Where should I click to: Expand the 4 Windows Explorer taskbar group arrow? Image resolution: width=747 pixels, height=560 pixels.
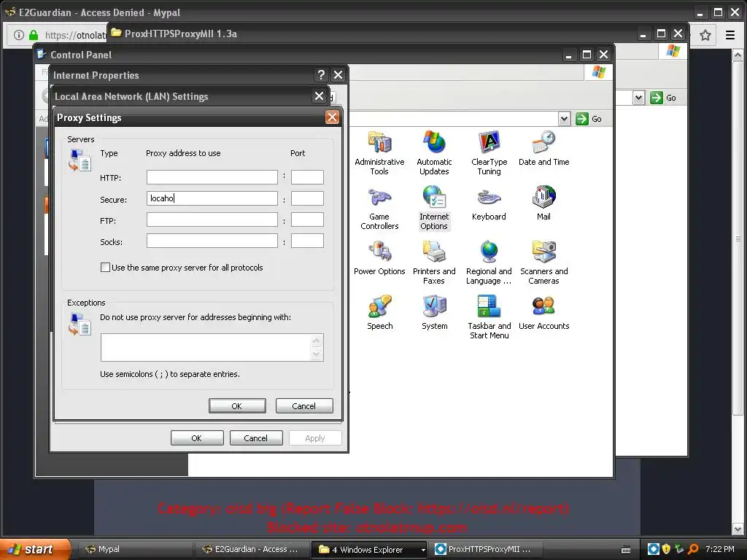tap(422, 550)
